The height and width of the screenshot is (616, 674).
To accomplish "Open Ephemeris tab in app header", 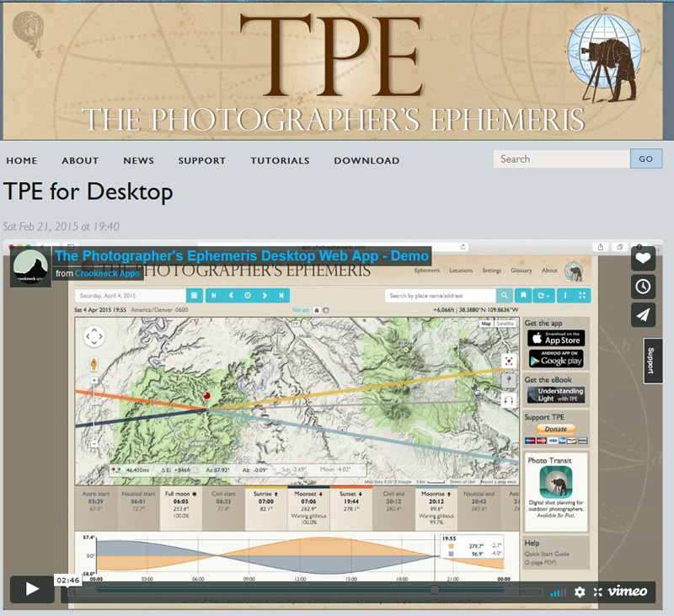I will click(x=427, y=271).
